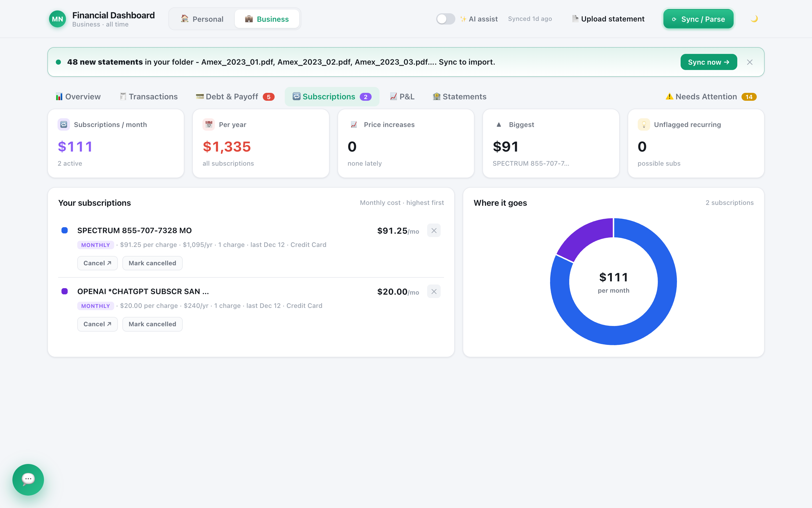Click the Sync / Parse button
Viewport: 812px width, 508px height.
[698, 19]
